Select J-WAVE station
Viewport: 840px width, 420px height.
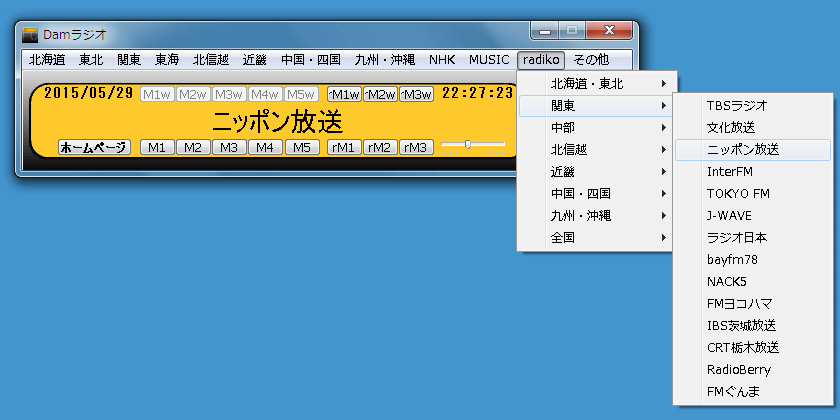coord(753,215)
